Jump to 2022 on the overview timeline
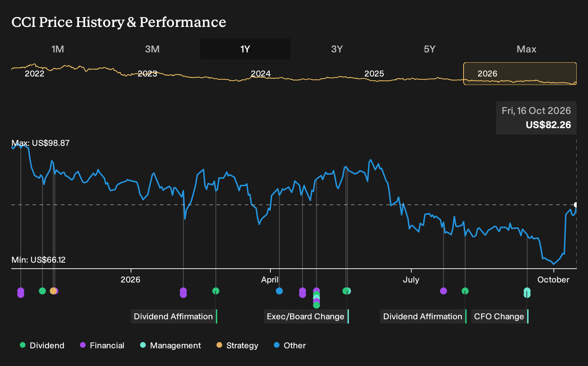This screenshot has height=366, width=588. (x=34, y=74)
